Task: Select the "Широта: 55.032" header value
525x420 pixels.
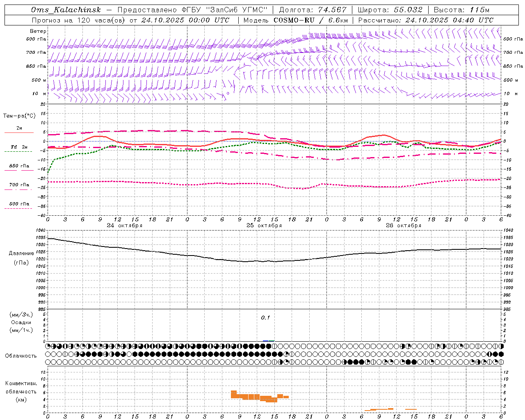Action: [x=390, y=10]
